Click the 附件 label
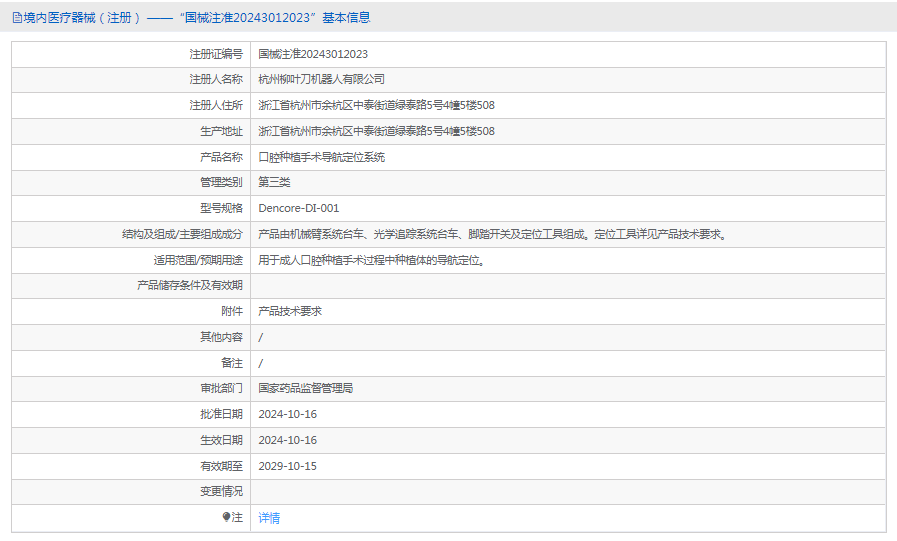 tap(232, 312)
